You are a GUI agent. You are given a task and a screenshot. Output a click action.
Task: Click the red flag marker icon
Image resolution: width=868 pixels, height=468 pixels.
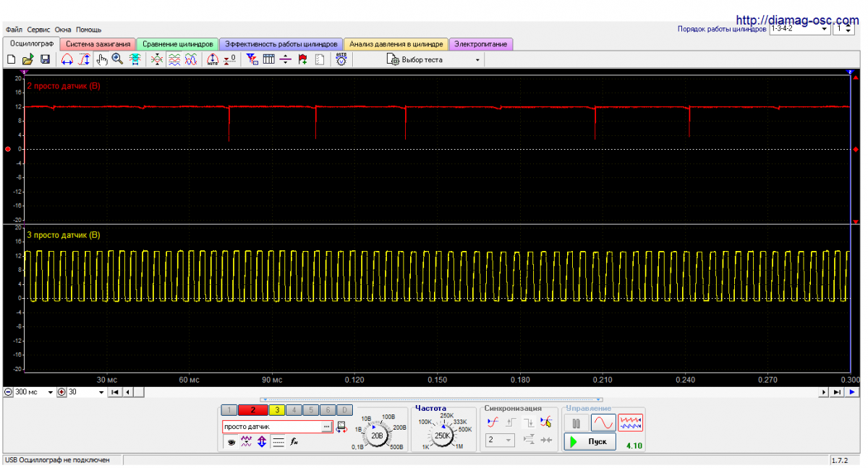302,60
